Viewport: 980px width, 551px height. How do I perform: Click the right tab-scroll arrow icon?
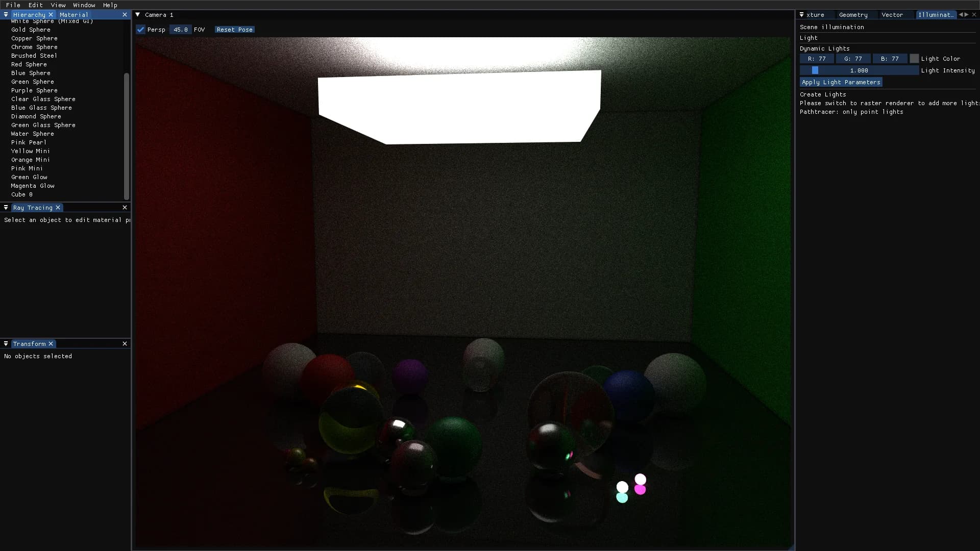pyautogui.click(x=966, y=14)
